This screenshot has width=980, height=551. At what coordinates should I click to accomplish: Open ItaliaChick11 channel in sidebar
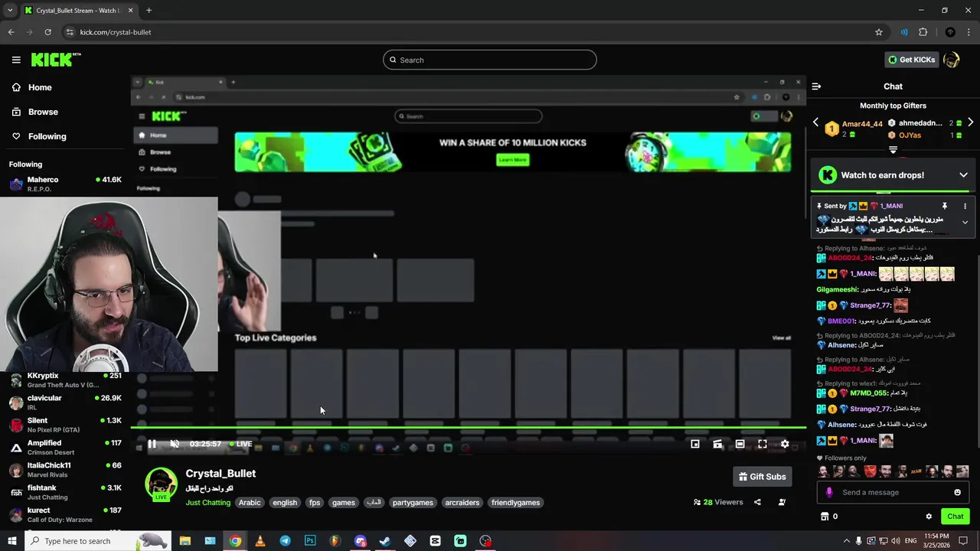[65, 469]
